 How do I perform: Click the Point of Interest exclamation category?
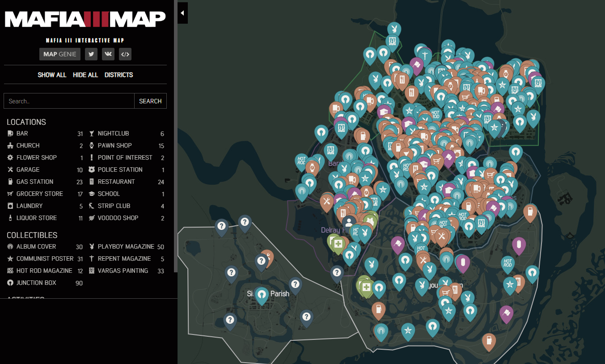[x=127, y=157]
